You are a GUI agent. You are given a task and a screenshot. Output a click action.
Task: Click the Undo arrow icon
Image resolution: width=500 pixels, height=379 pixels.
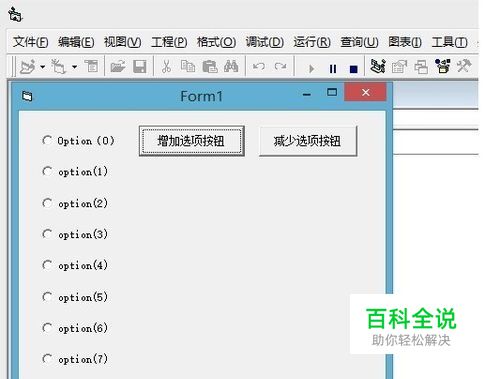click(259, 66)
